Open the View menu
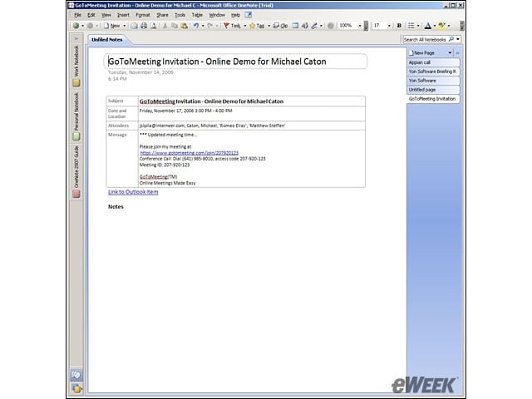 click(106, 15)
